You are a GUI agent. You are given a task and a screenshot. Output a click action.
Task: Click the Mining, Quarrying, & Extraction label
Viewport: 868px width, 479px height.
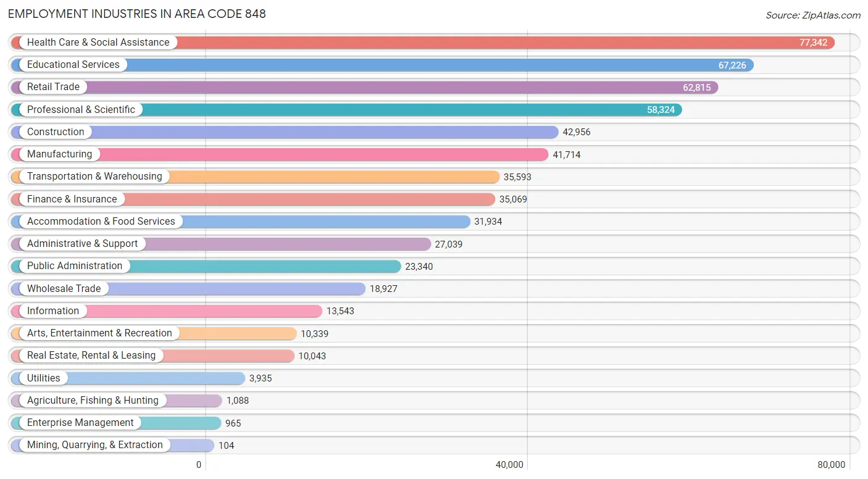pyautogui.click(x=95, y=444)
